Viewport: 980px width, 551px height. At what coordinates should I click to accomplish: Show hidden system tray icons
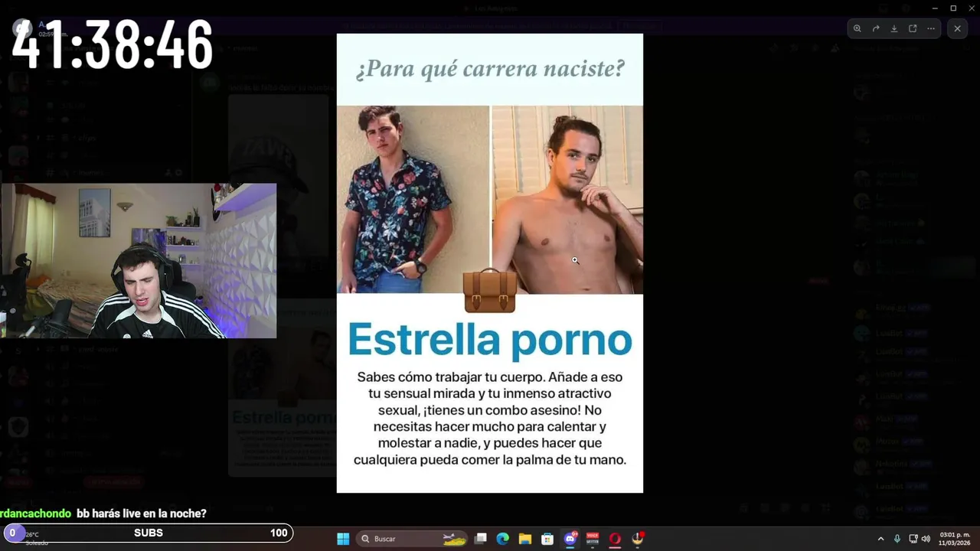(x=880, y=539)
